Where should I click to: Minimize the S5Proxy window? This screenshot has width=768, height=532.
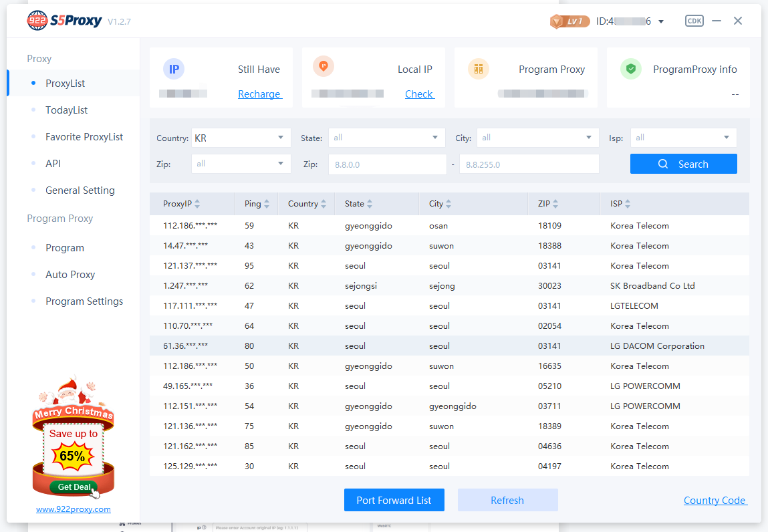716,21
